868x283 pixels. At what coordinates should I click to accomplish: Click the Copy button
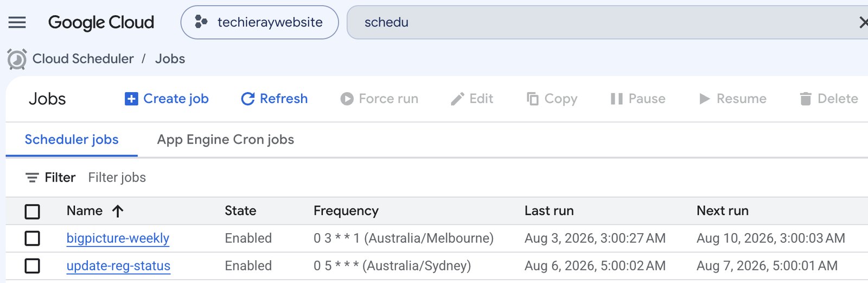pos(552,99)
